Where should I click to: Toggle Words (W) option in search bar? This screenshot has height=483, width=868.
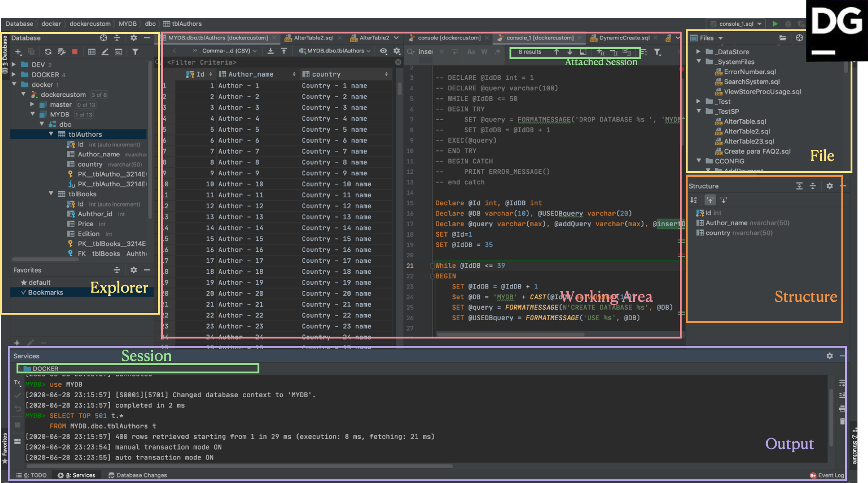(484, 52)
